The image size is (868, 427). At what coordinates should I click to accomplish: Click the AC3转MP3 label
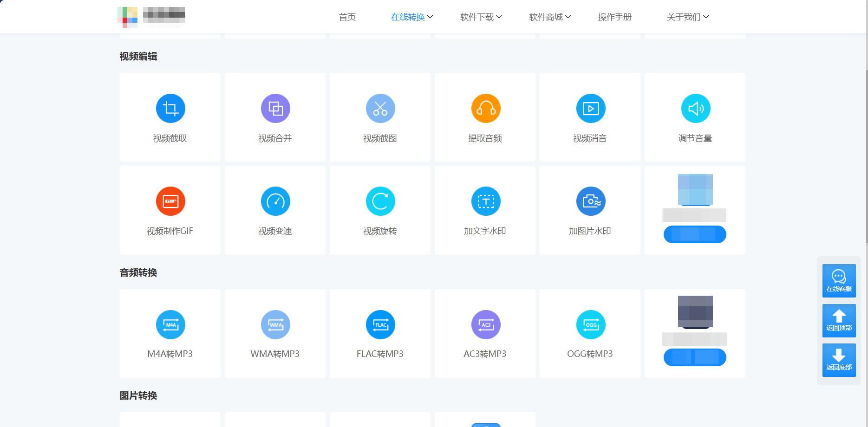[x=485, y=354]
